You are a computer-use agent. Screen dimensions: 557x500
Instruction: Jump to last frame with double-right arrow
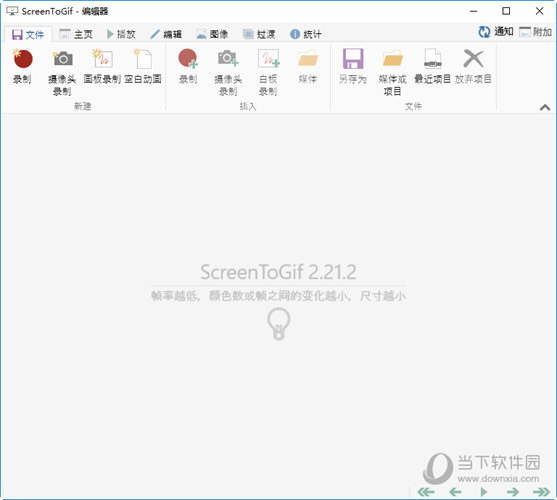click(541, 492)
